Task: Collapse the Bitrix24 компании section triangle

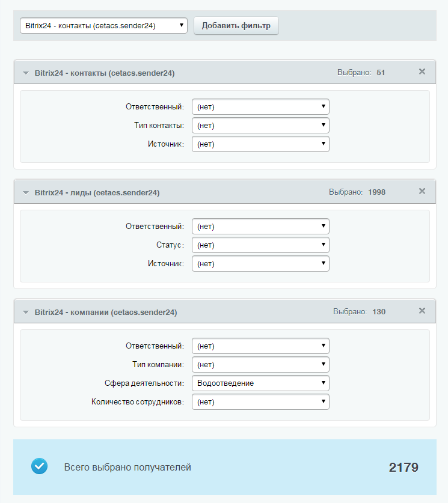Action: [26, 312]
